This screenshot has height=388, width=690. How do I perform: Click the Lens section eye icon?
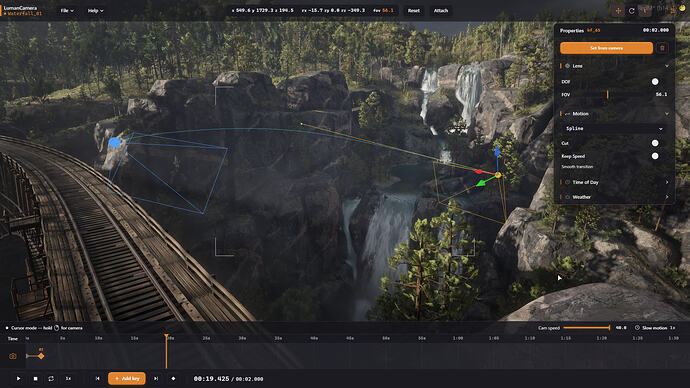point(567,66)
